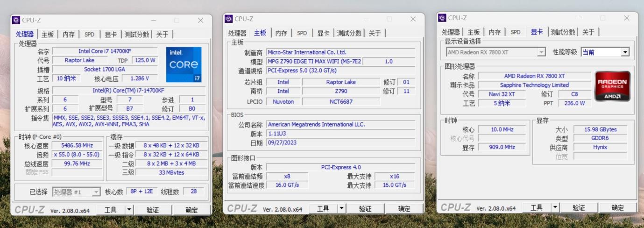644x228 pixels.
Task: Open the 測試分數 tab in the left CPU-Z window
Action: (x=137, y=34)
